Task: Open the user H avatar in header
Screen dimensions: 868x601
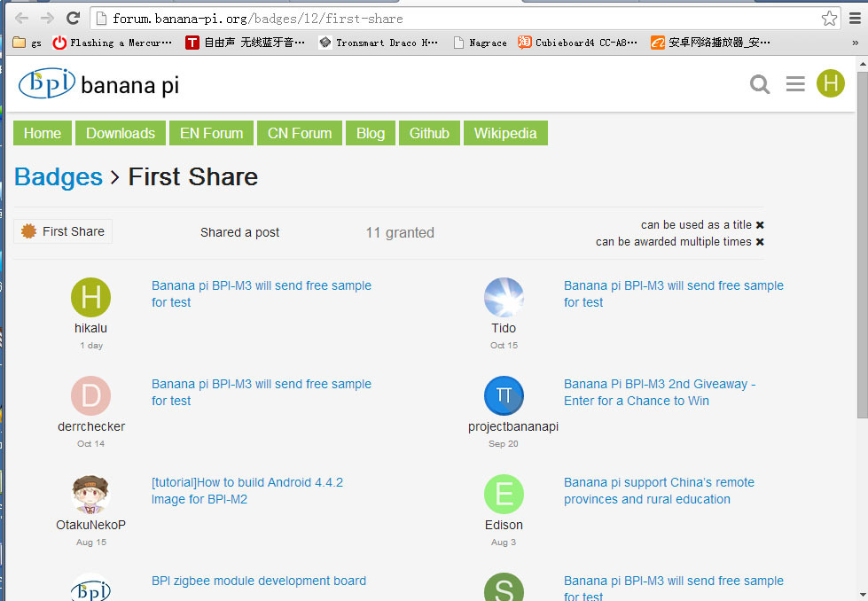Action: [x=831, y=83]
